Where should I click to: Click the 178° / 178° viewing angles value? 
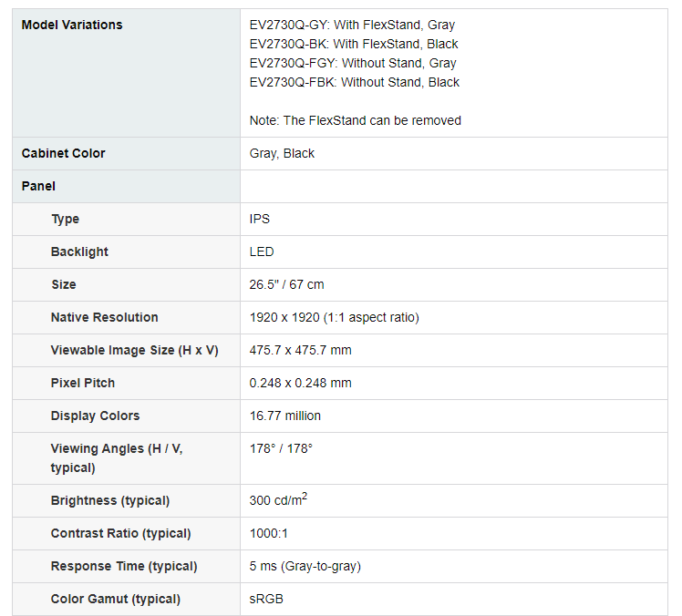[x=281, y=448]
